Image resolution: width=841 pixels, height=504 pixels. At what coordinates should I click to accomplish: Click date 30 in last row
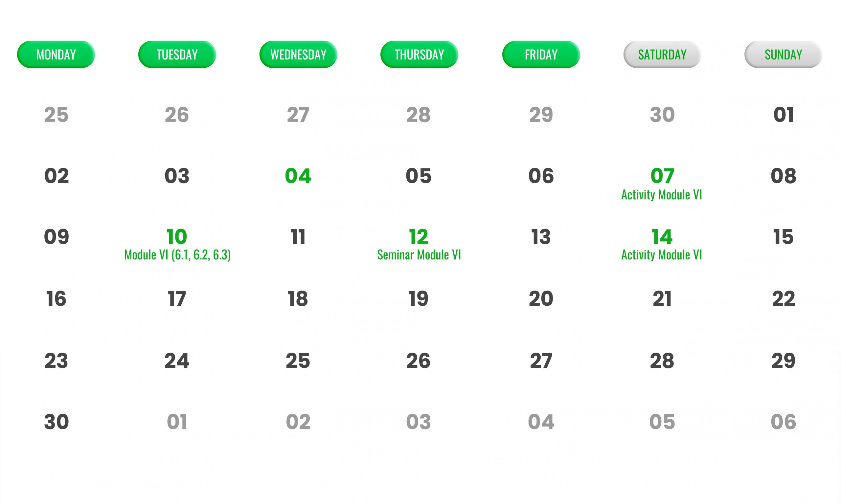57,422
